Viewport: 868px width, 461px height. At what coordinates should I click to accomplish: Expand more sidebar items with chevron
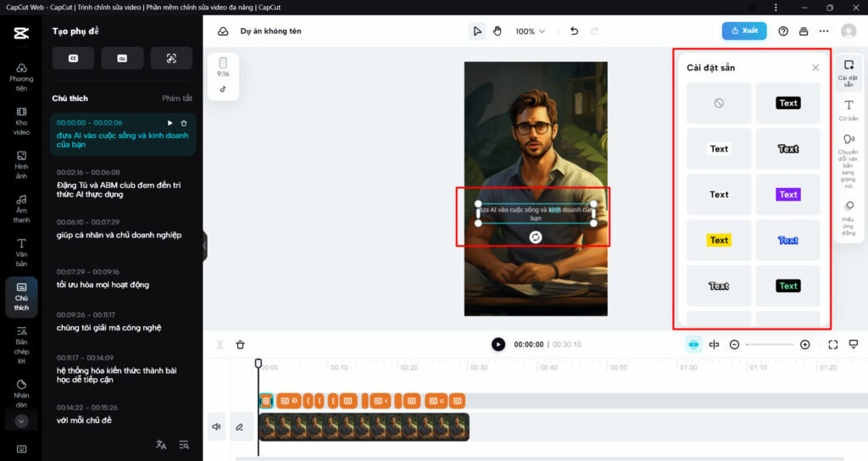pyautogui.click(x=21, y=420)
